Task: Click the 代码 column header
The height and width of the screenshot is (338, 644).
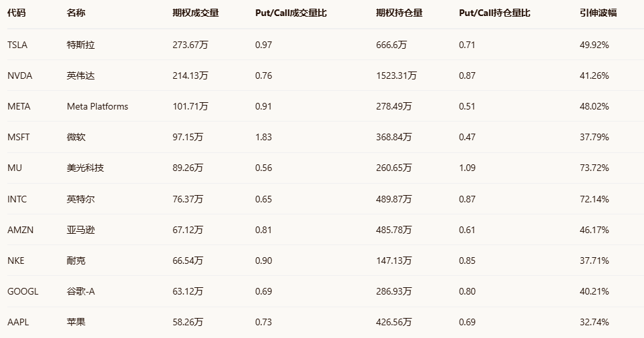Action: coord(17,13)
